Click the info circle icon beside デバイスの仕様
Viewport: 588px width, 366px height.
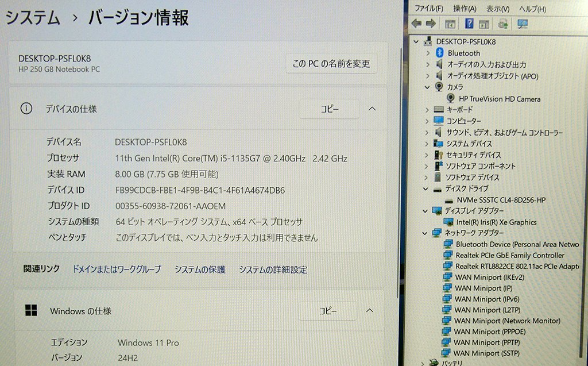[26, 109]
